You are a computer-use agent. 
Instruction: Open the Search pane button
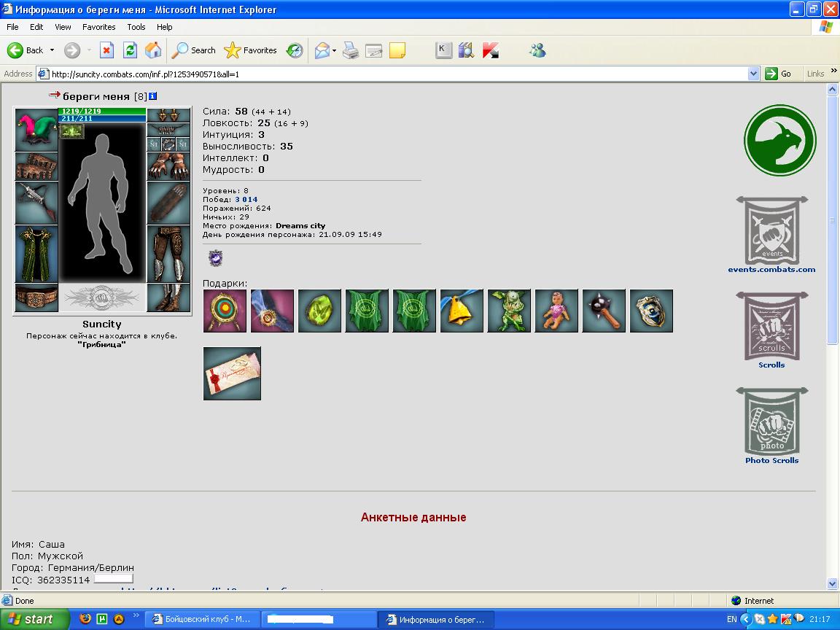193,50
